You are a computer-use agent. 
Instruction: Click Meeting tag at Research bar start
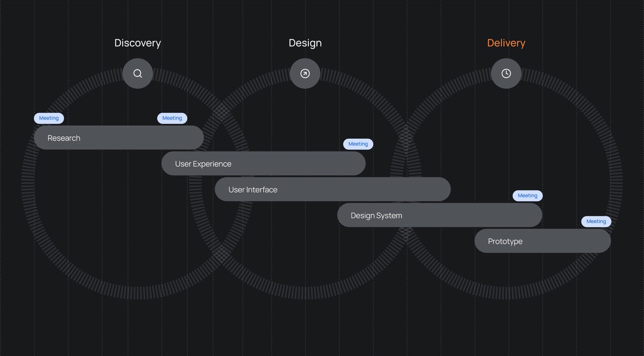click(x=49, y=118)
